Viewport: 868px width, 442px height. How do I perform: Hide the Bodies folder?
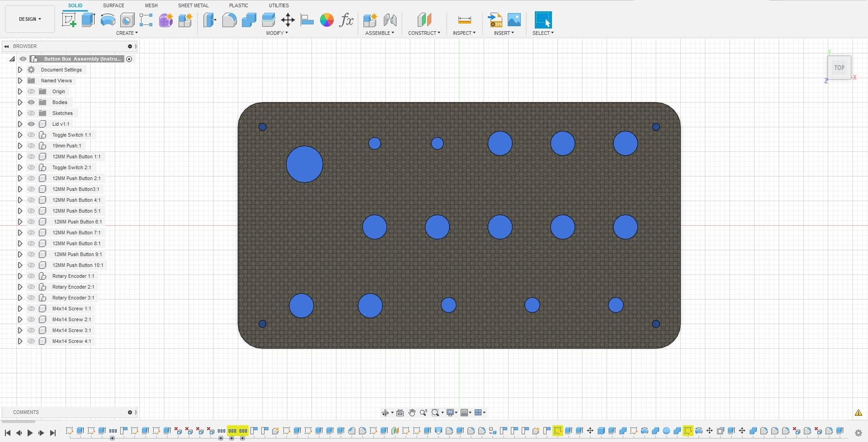(x=31, y=102)
